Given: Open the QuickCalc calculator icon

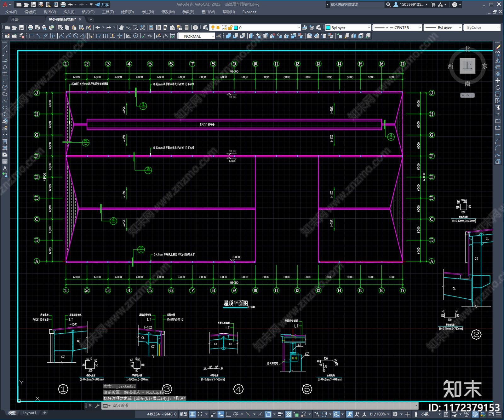Looking at the screenshot, I should (186, 28).
